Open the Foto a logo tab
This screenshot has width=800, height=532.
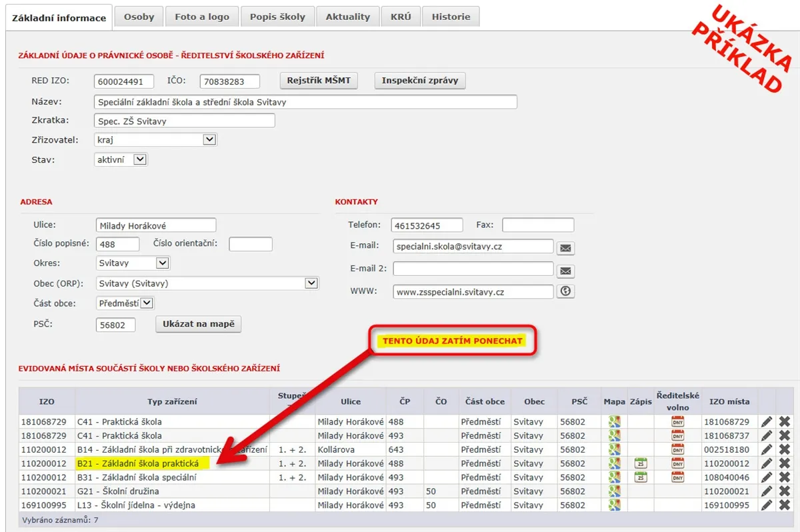(202, 17)
